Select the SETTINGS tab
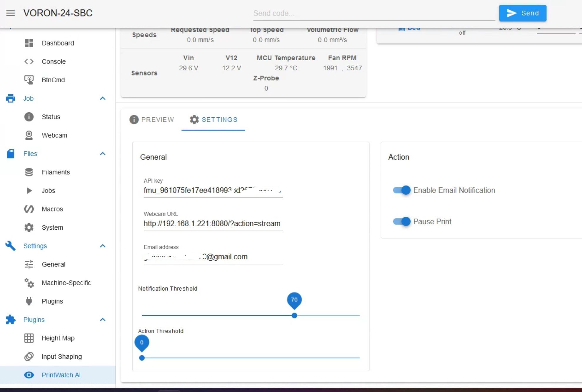Image resolution: width=582 pixels, height=392 pixels. click(x=214, y=120)
